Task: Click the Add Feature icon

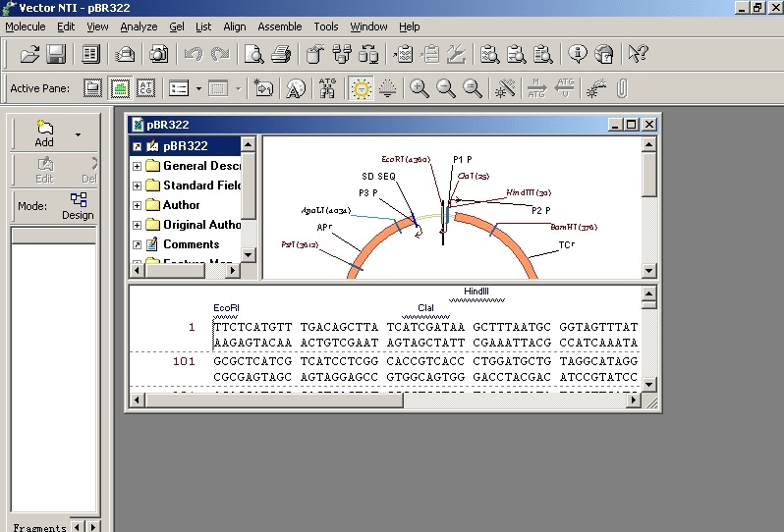Action: point(263,88)
